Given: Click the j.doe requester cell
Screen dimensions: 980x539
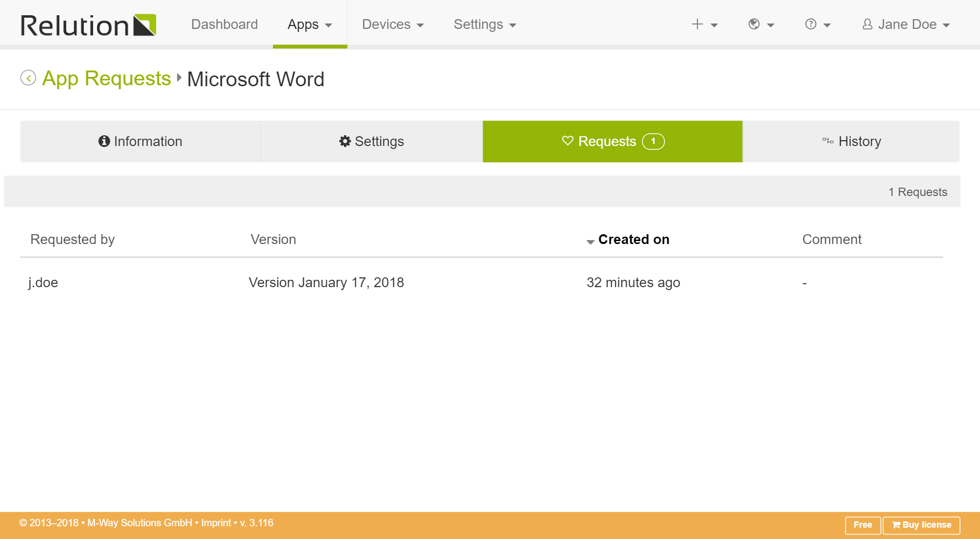Looking at the screenshot, I should pyautogui.click(x=43, y=282).
